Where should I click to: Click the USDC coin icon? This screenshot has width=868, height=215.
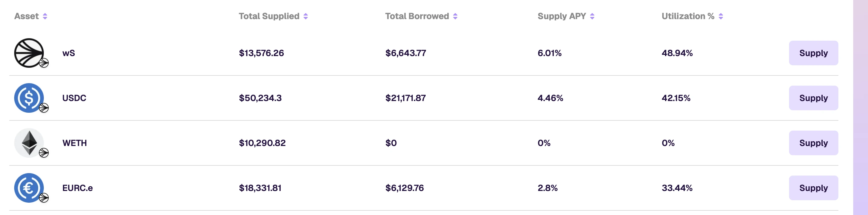pyautogui.click(x=29, y=98)
